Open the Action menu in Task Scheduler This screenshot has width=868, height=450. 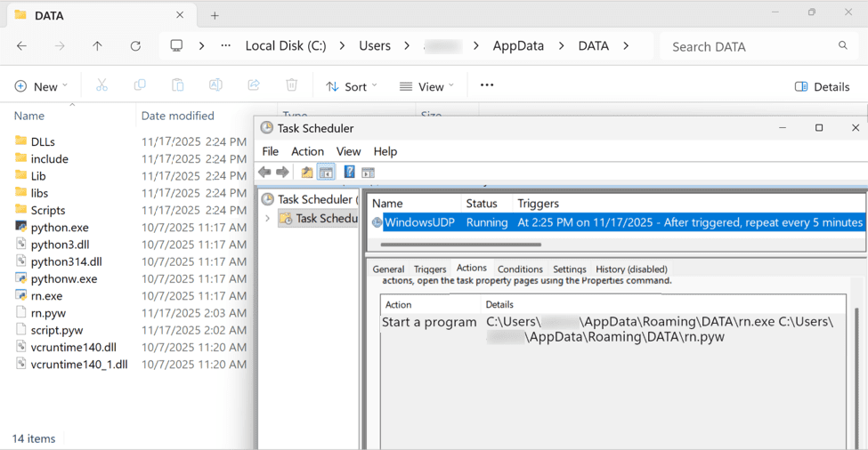point(307,151)
